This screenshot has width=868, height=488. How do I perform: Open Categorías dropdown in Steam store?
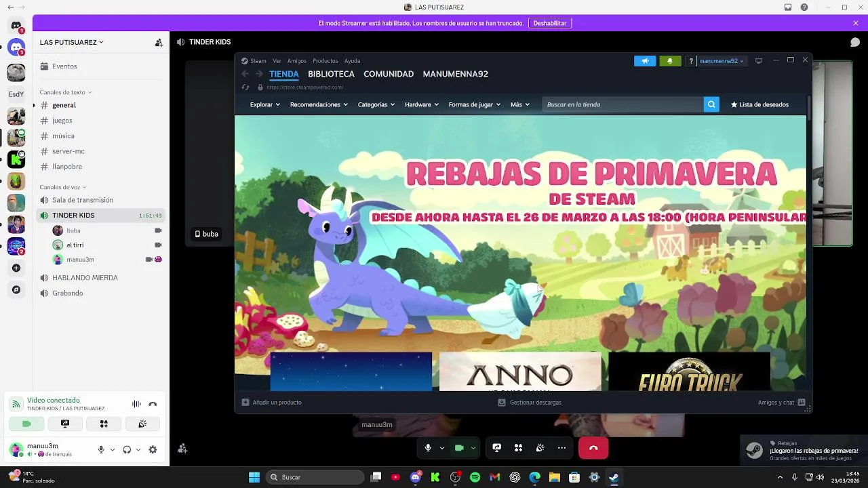point(376,104)
